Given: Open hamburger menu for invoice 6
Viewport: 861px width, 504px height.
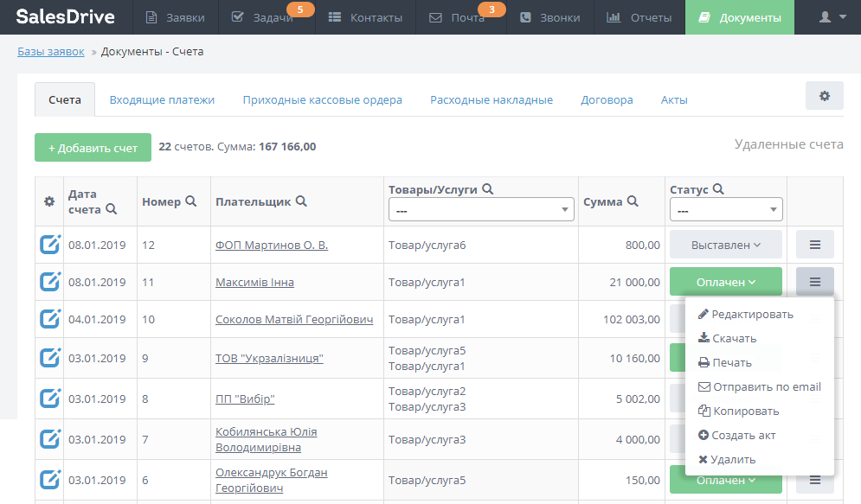Looking at the screenshot, I should pyautogui.click(x=815, y=481).
